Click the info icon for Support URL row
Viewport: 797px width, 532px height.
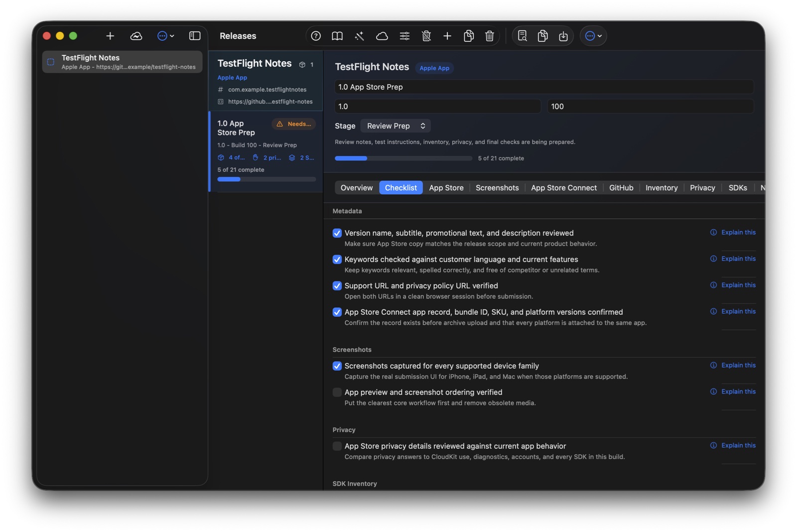point(713,285)
